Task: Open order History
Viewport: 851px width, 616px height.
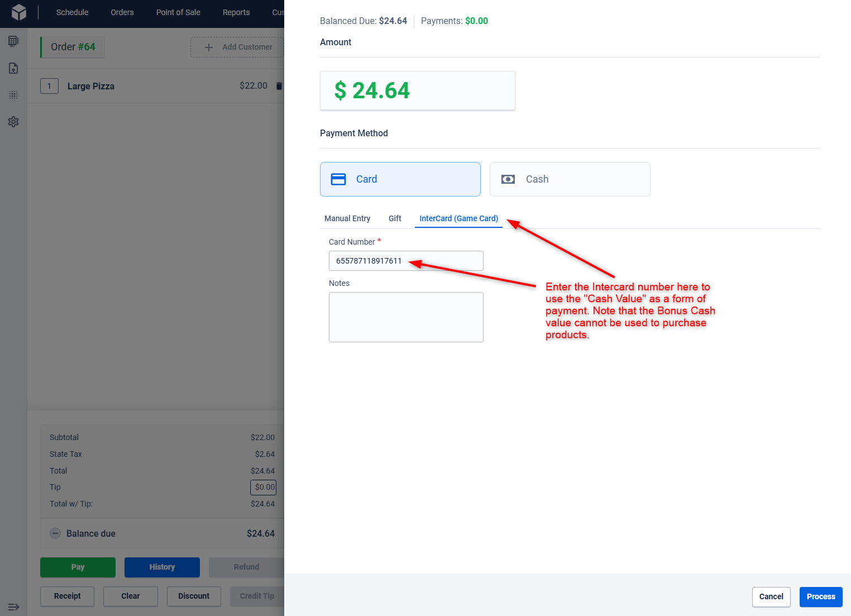Action: [x=162, y=567]
